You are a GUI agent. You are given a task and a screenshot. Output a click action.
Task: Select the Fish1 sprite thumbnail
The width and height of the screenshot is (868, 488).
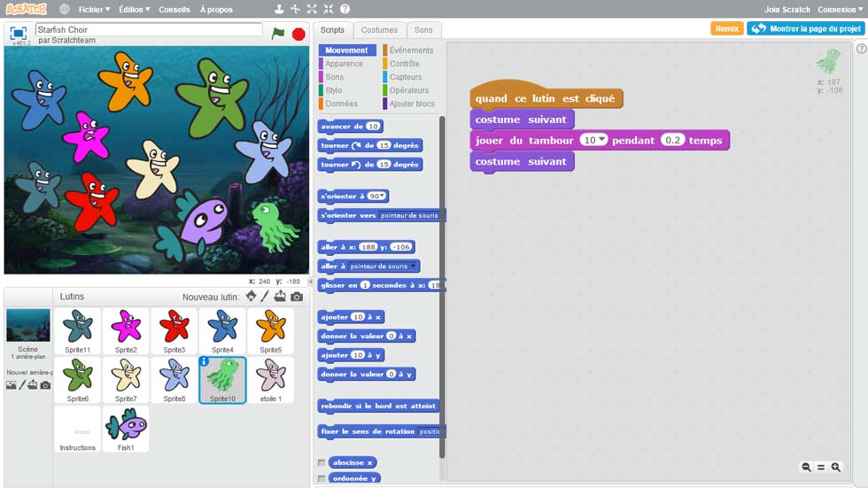click(126, 427)
